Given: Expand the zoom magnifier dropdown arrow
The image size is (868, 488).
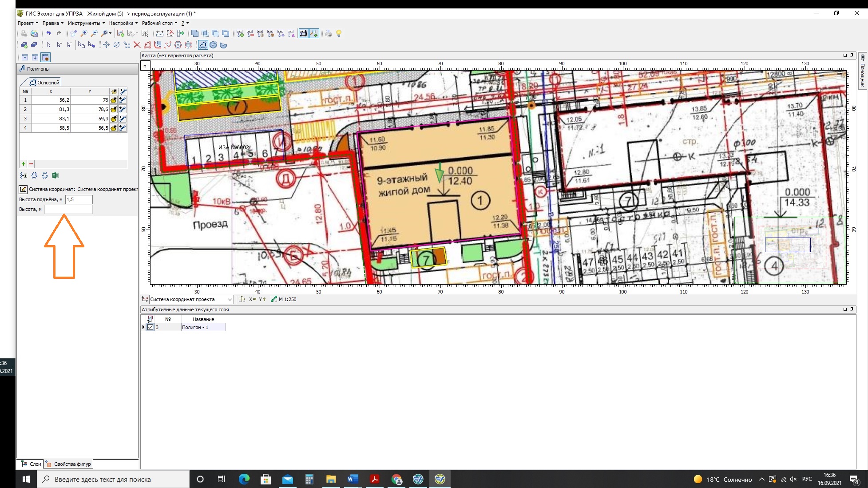Looking at the screenshot, I should tap(110, 33).
